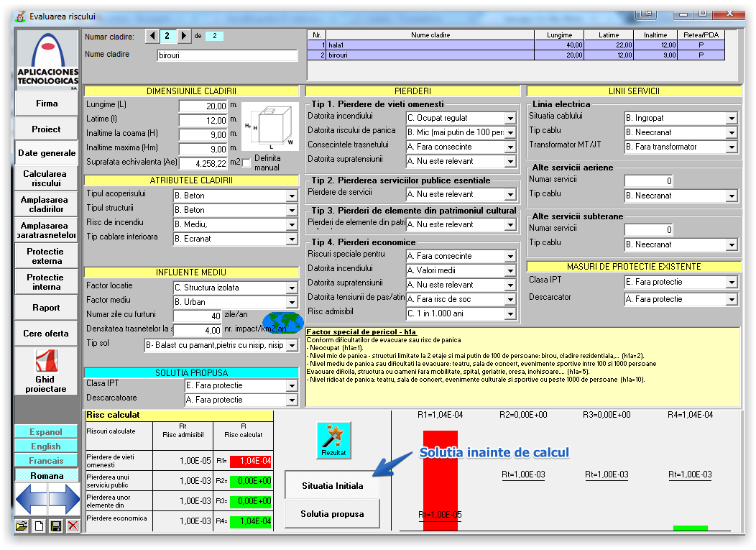Click the open folder icon
The image size is (756, 550).
pos(22,526)
